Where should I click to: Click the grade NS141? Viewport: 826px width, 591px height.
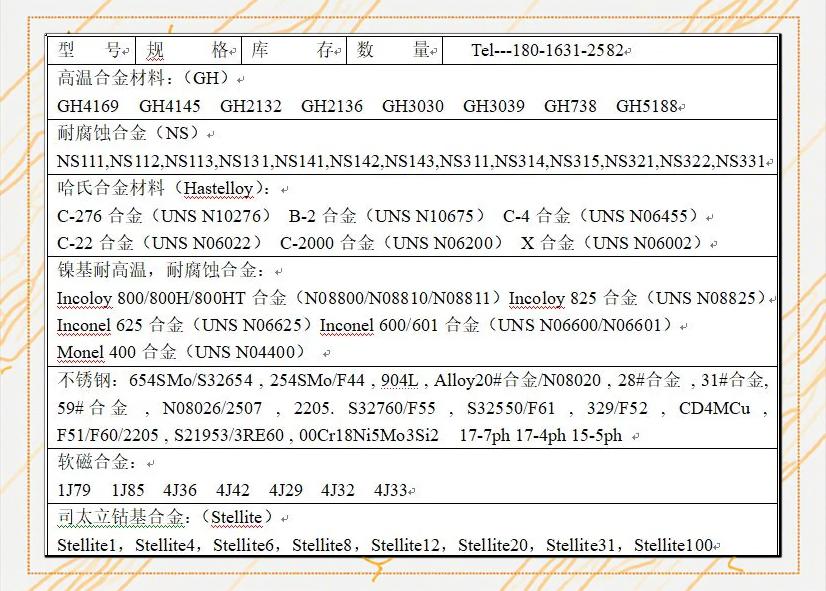(x=300, y=161)
